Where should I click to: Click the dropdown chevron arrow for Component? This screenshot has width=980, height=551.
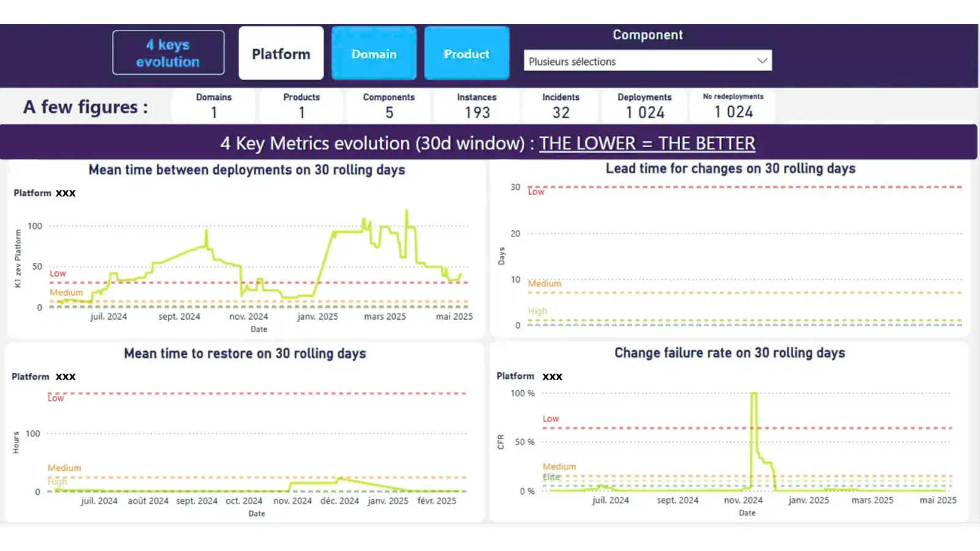pos(762,60)
